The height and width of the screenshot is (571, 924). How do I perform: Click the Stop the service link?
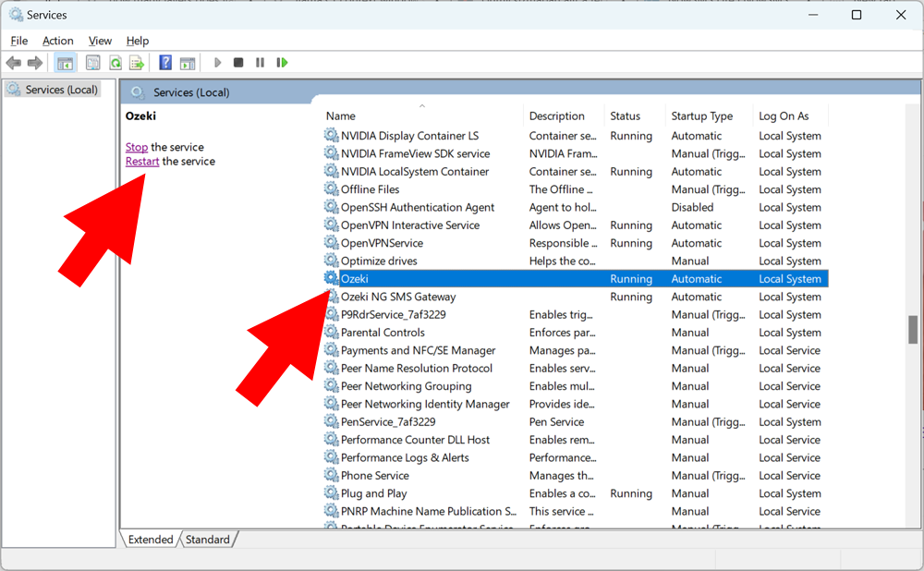coord(136,147)
